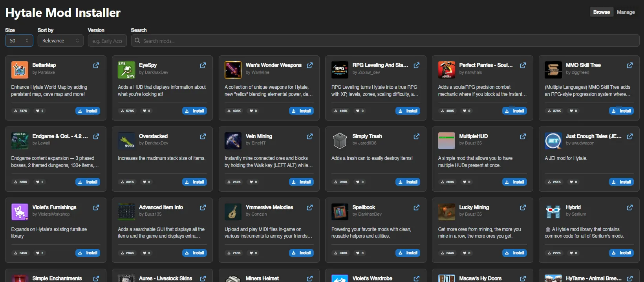Open Endgame & QoL external link icon
Image resolution: width=644 pixels, height=282 pixels.
96,137
